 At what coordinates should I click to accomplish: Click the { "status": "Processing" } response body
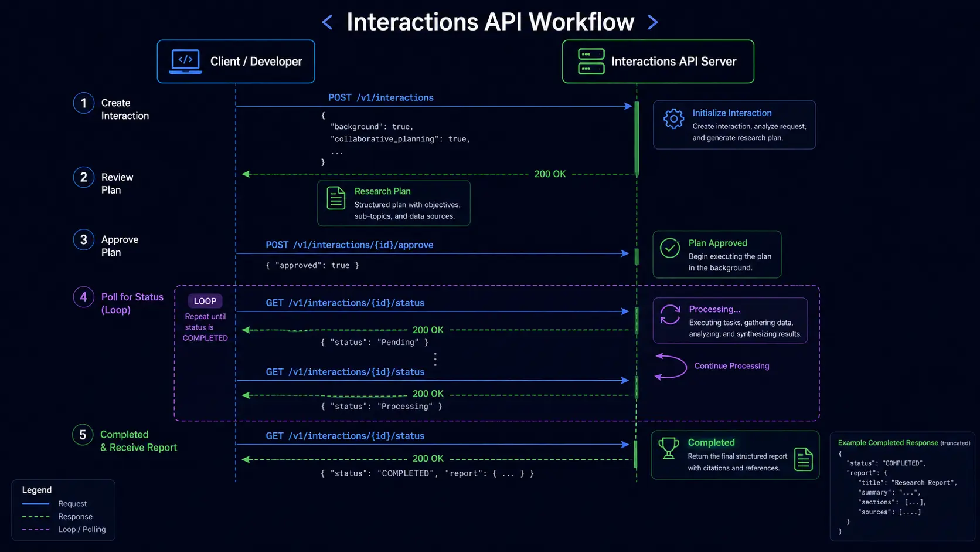382,407
